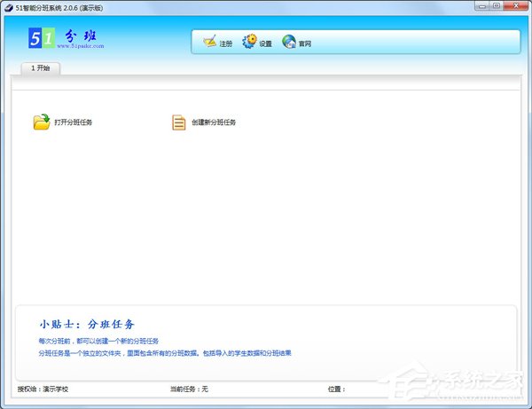
Task: Click the 注册 register pencil icon
Action: 209,42
